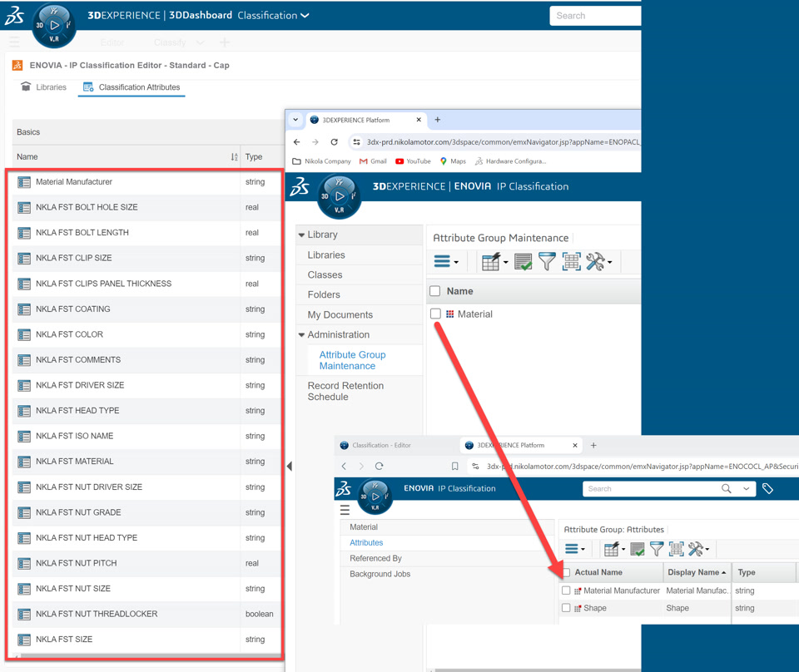Viewport: 799px width, 672px height.
Task: Open Record Retention Schedule
Action: [345, 392]
